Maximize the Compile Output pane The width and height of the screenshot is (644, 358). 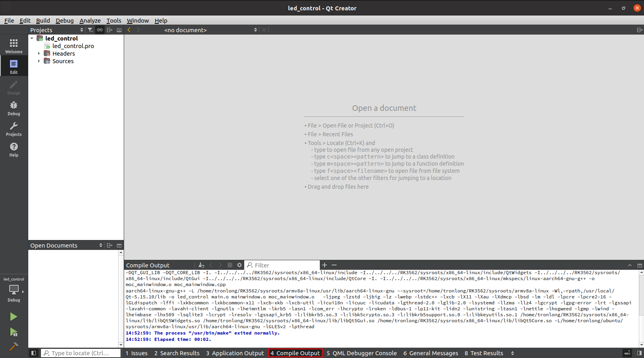(640, 265)
